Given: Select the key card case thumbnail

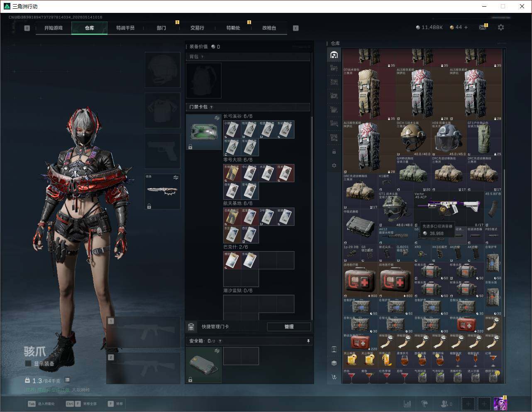Looking at the screenshot, I should [x=204, y=132].
